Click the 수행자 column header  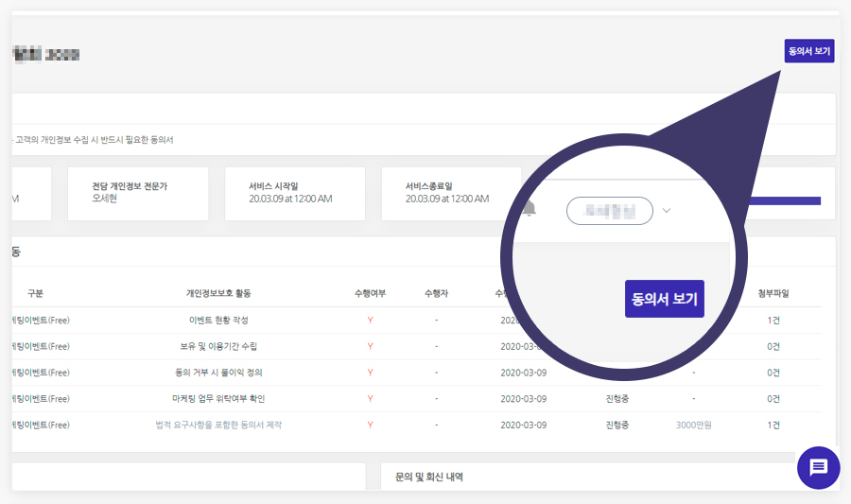tap(436, 293)
